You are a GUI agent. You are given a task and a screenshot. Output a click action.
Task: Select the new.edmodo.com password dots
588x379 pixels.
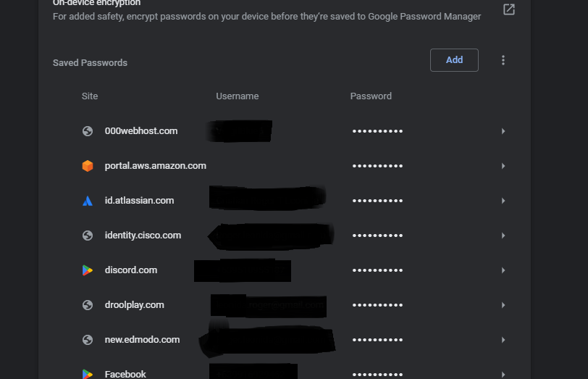[x=377, y=340]
